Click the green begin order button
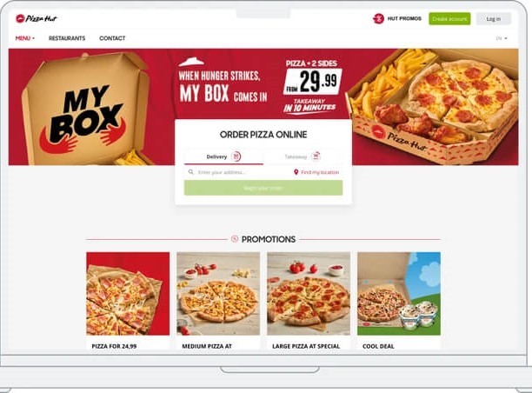532x393 pixels. (263, 188)
